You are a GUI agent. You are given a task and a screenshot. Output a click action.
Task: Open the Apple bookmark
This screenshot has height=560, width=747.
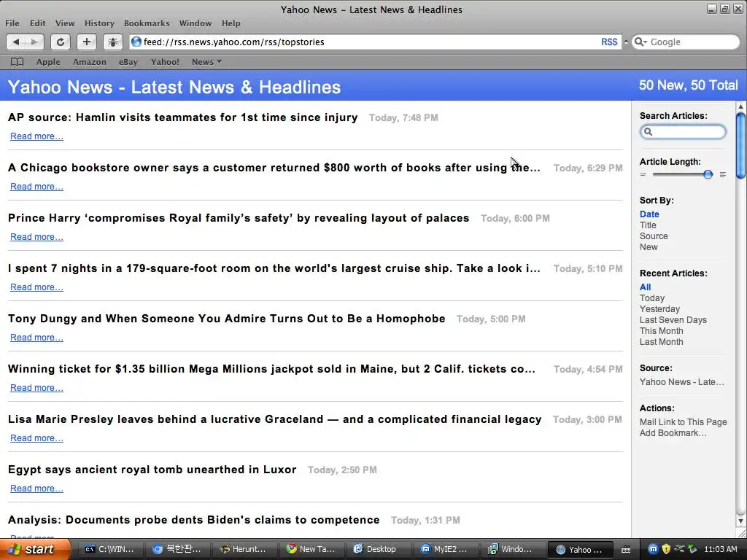[48, 62]
